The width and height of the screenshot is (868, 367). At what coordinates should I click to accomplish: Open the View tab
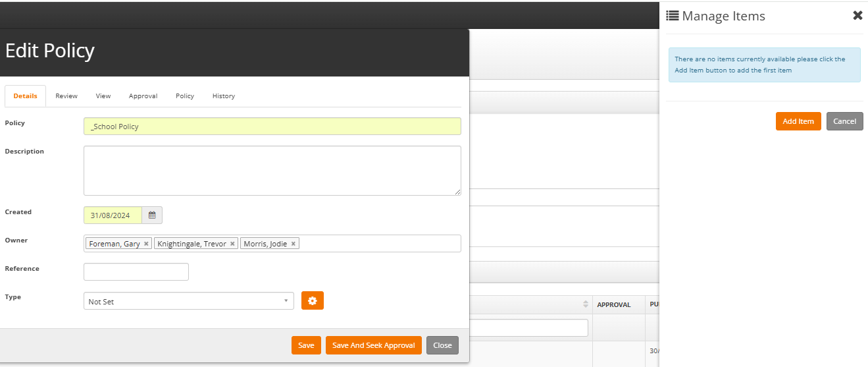tap(103, 96)
